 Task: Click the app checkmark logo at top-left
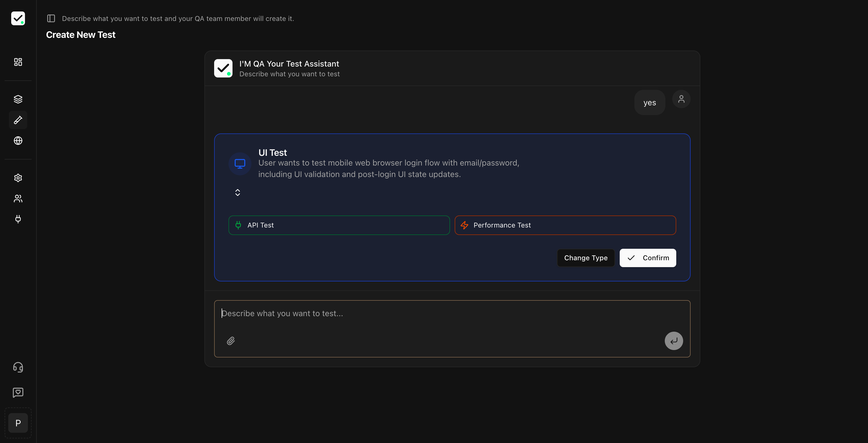coord(18,19)
